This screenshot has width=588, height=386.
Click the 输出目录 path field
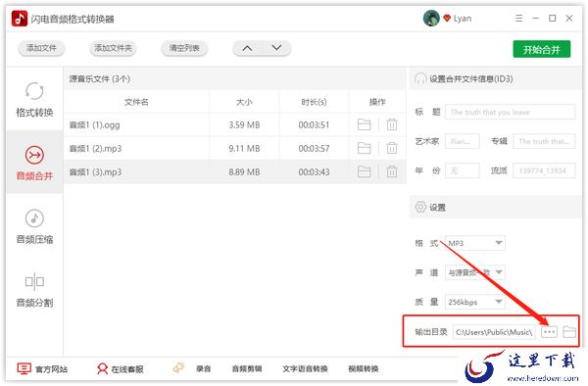(x=494, y=332)
